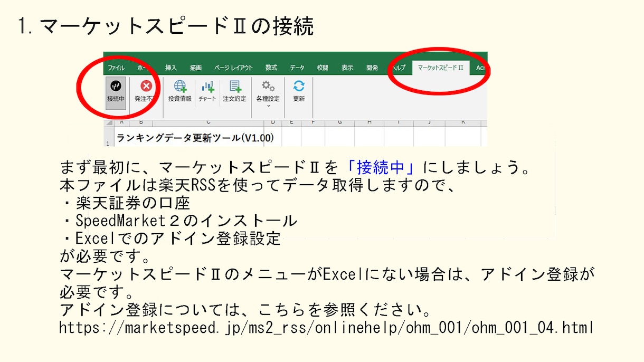Open the 校閲 ribbon tab

click(x=323, y=68)
